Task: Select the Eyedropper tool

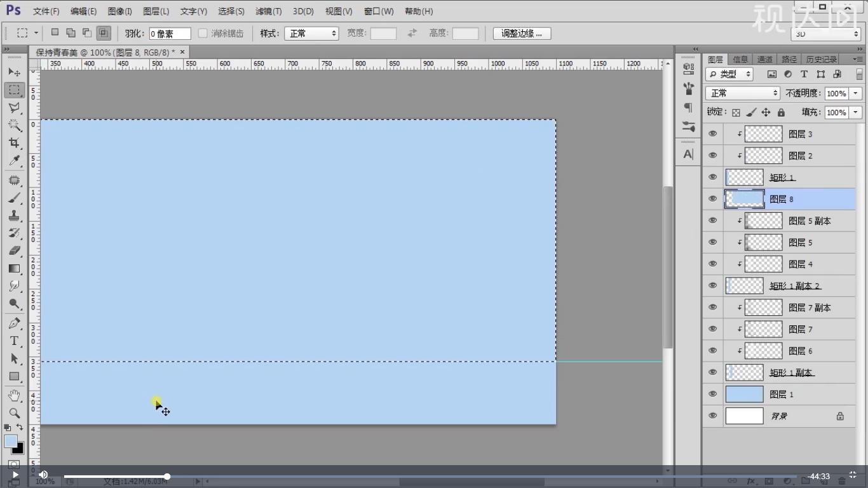Action: click(x=14, y=161)
